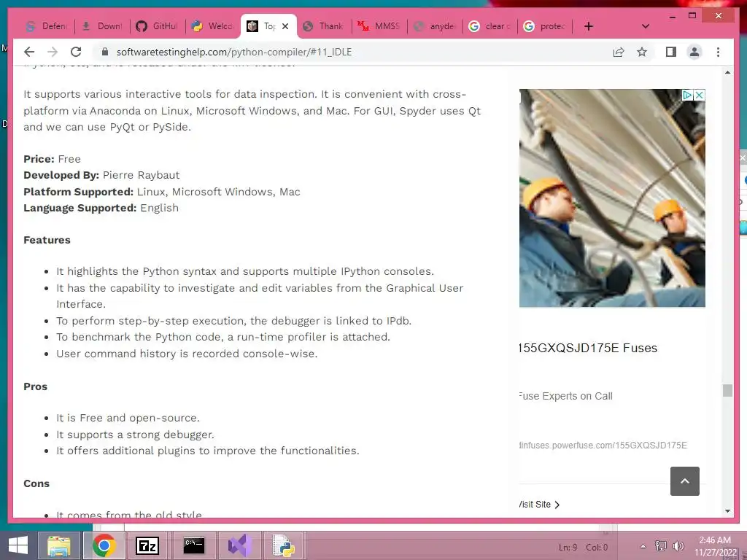Click the 'Cons' heading

pos(36,484)
